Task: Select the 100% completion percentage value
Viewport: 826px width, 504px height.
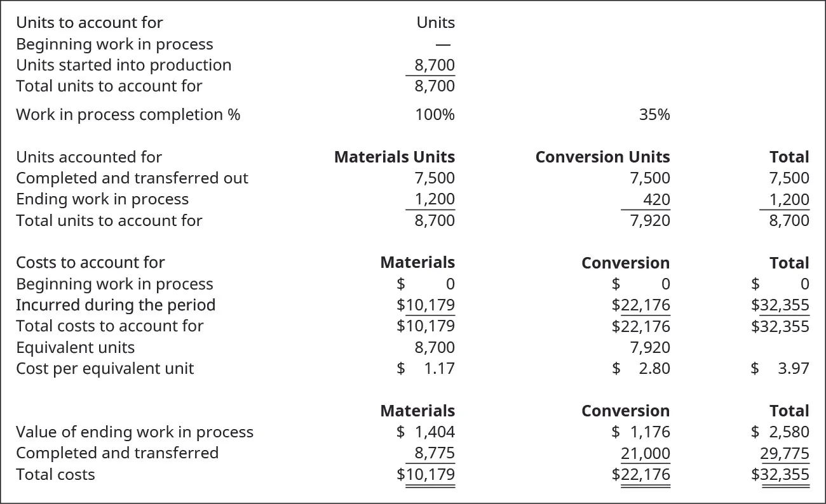Action: point(435,115)
